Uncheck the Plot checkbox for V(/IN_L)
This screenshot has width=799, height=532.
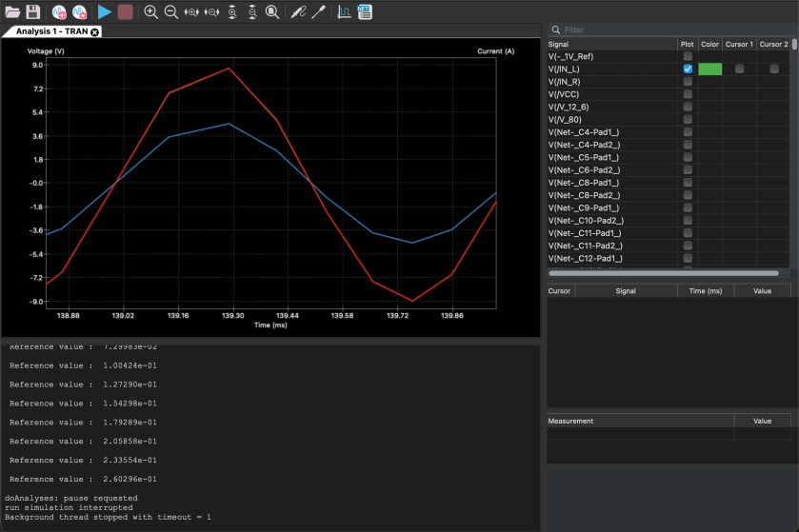(x=688, y=69)
